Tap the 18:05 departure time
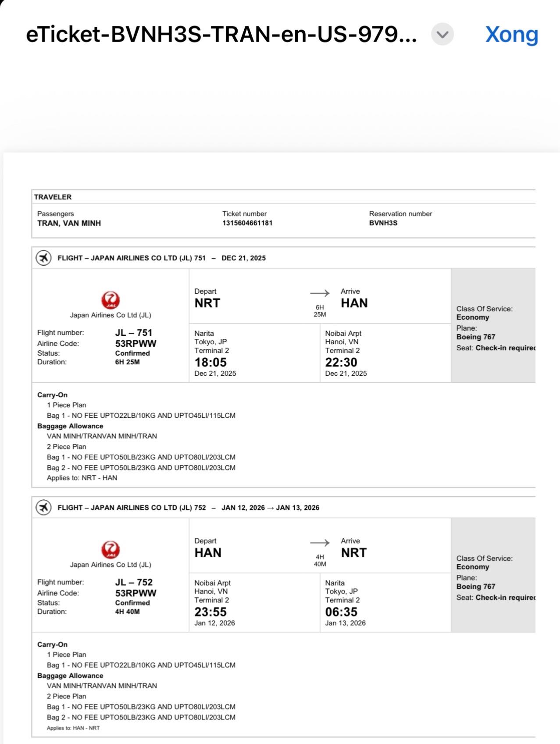Image resolution: width=560 pixels, height=744 pixels. [210, 362]
